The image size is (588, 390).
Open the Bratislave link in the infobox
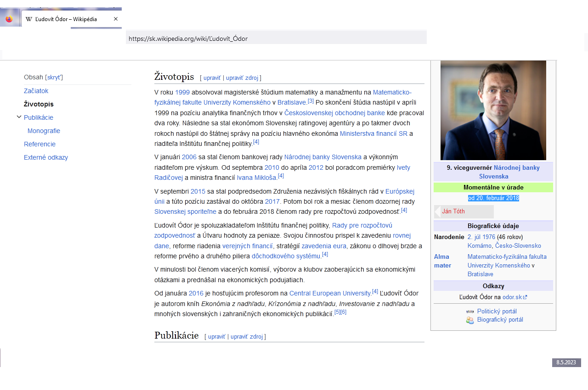click(481, 274)
